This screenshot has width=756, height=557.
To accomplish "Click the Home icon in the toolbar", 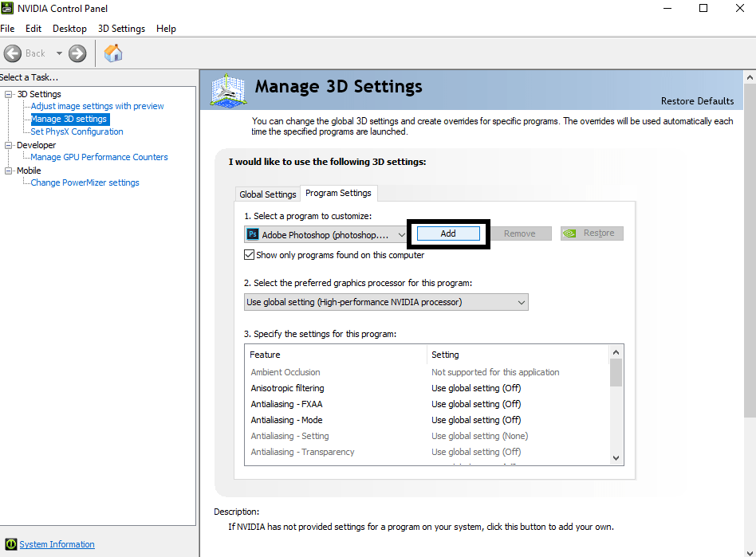I will pyautogui.click(x=113, y=53).
